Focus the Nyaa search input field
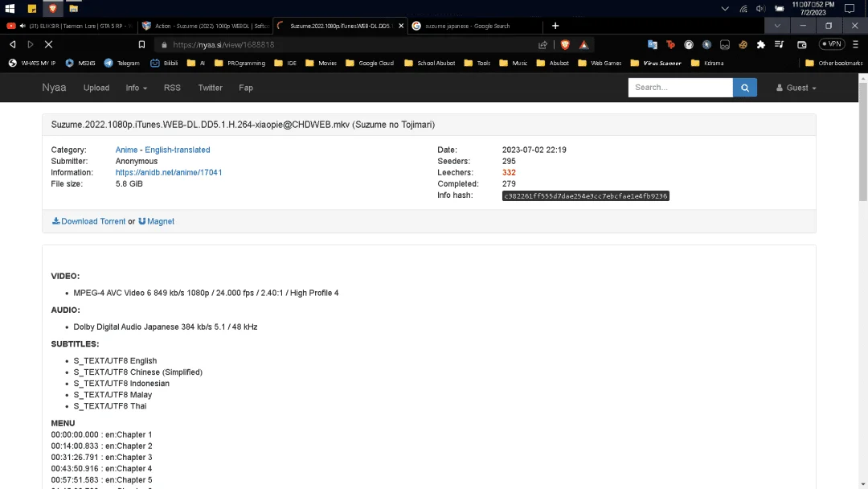 pos(681,88)
